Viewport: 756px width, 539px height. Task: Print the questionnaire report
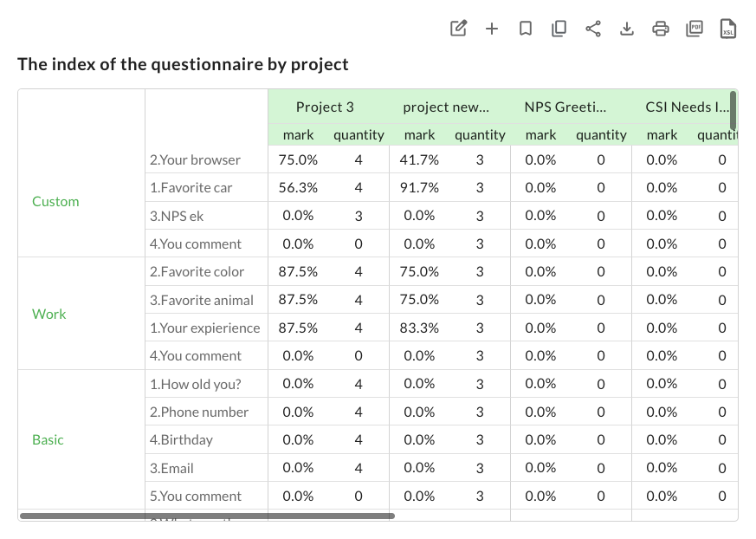point(661,29)
